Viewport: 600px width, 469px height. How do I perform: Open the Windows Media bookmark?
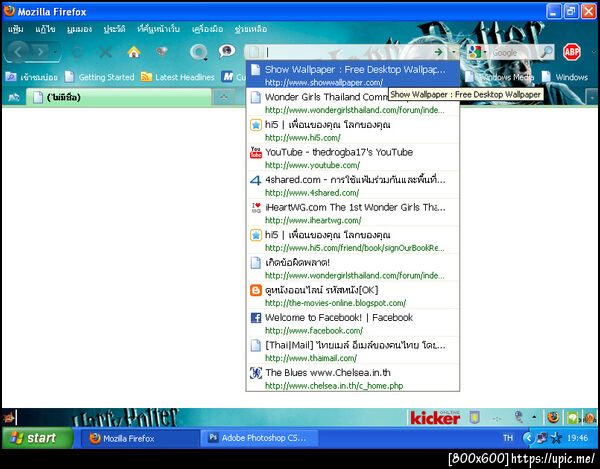499,77
